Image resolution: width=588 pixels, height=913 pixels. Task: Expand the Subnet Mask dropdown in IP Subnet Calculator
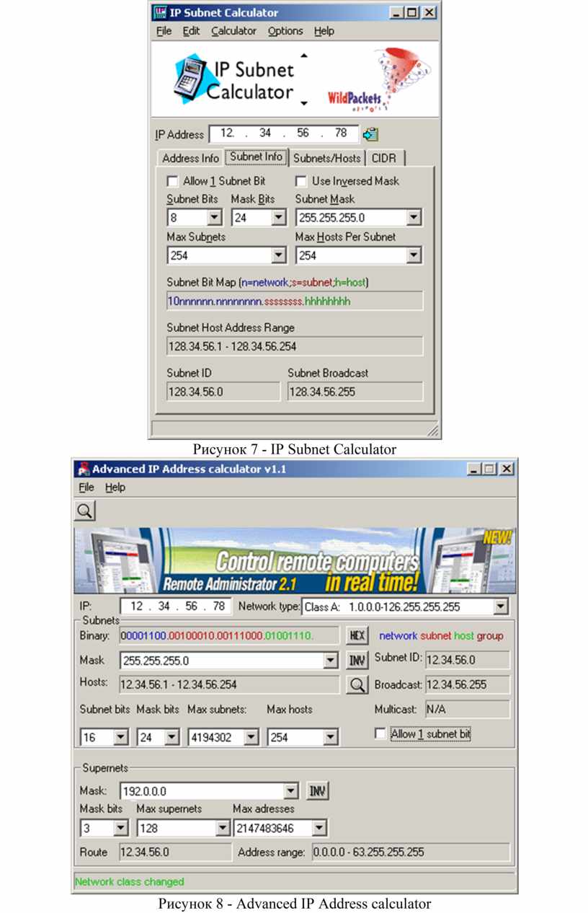414,217
